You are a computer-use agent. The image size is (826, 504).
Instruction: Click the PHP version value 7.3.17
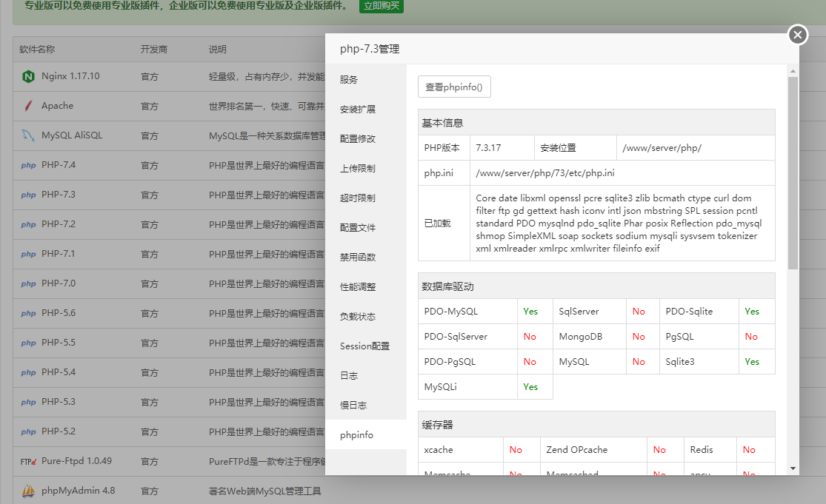[488, 148]
